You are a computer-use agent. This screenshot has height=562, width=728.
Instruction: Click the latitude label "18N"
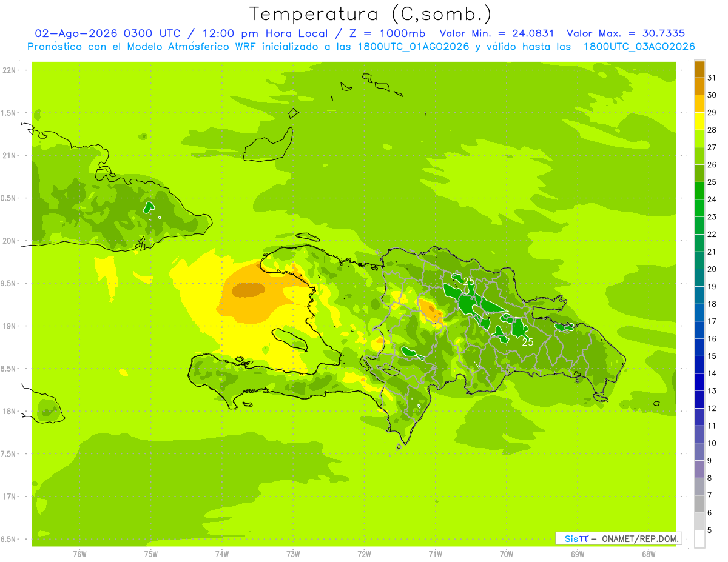(9, 411)
